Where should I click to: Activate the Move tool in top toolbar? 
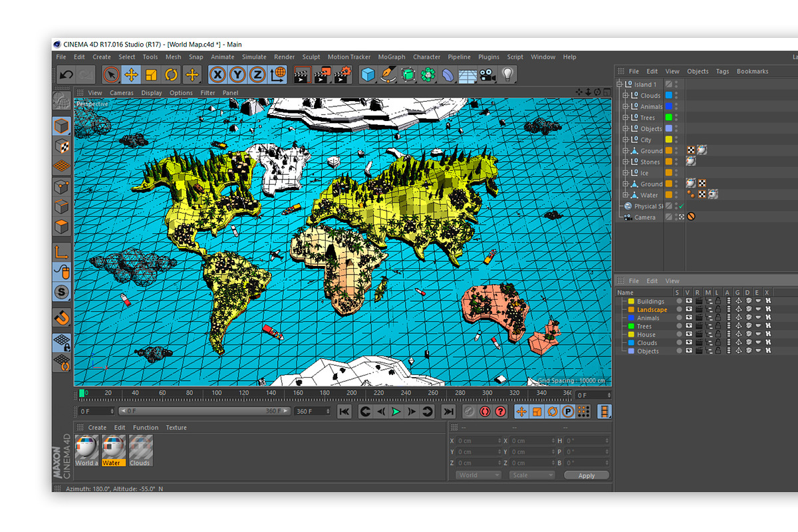(x=132, y=74)
